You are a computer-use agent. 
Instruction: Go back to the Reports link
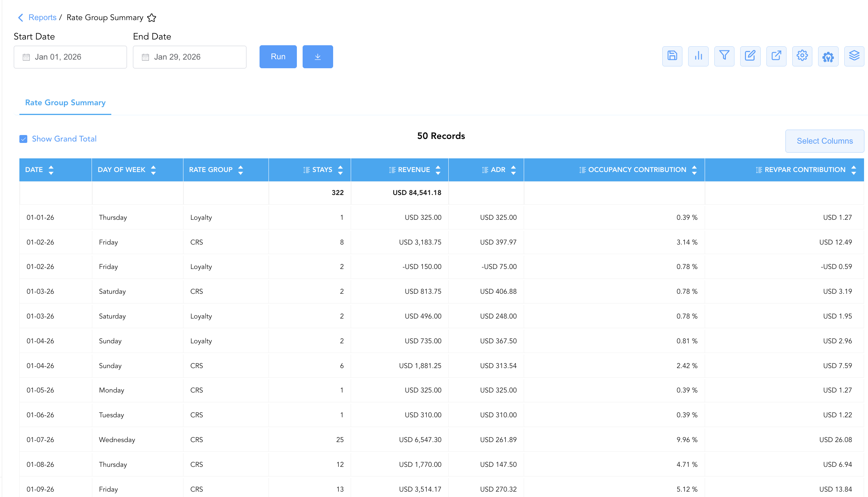(42, 18)
